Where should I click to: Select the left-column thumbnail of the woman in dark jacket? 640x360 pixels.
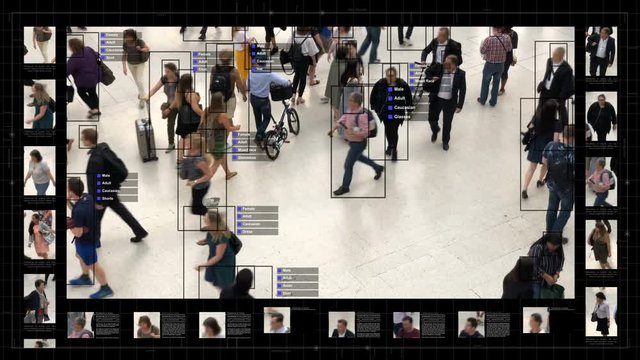[40, 298]
